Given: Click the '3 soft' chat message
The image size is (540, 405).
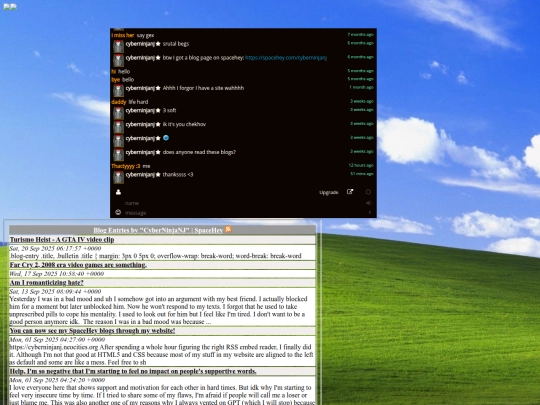Looking at the screenshot, I should (x=169, y=111).
